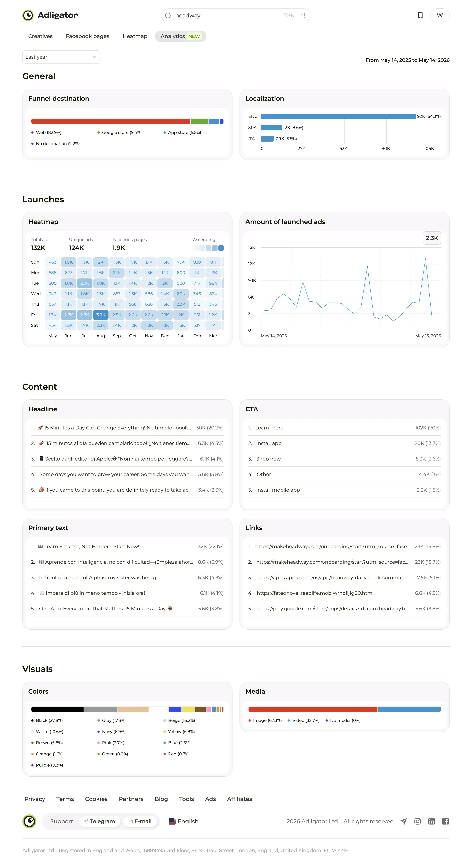
Task: Open the fatednovel.readlife.mobi link row
Action: coord(344,593)
